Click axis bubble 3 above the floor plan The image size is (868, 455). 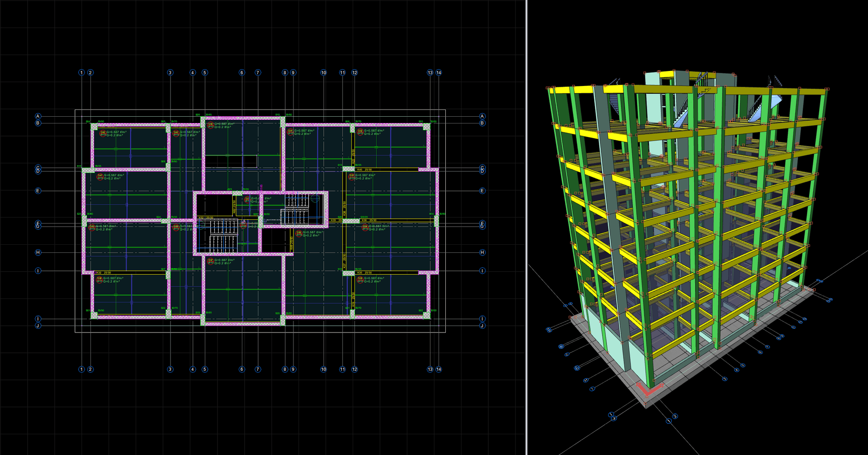tap(170, 72)
